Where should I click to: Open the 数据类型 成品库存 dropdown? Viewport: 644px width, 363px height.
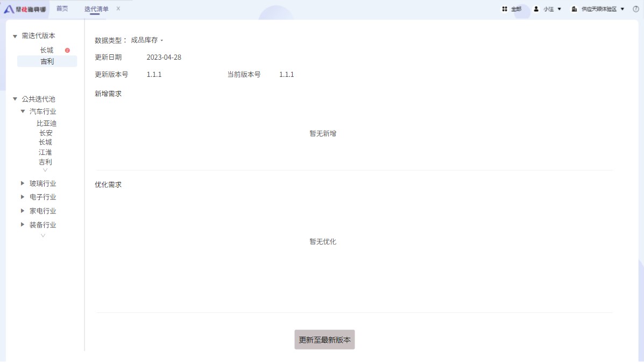pyautogui.click(x=147, y=40)
